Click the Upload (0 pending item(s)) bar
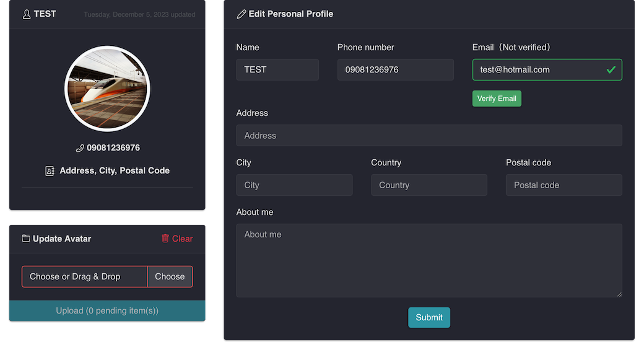The height and width of the screenshot is (355, 644). click(107, 310)
